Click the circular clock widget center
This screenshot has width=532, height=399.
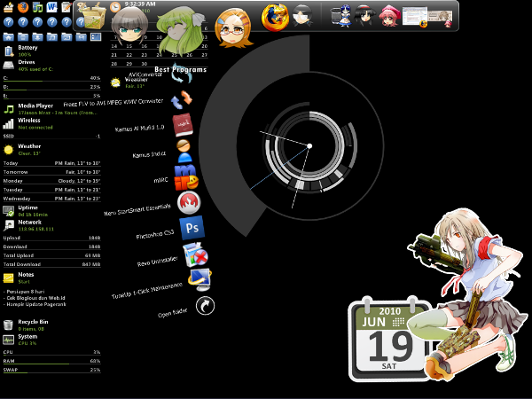[309, 146]
